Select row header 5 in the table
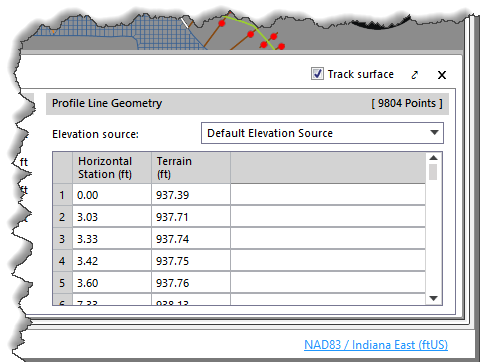Viewport: 480px width, 362px height. [62, 283]
